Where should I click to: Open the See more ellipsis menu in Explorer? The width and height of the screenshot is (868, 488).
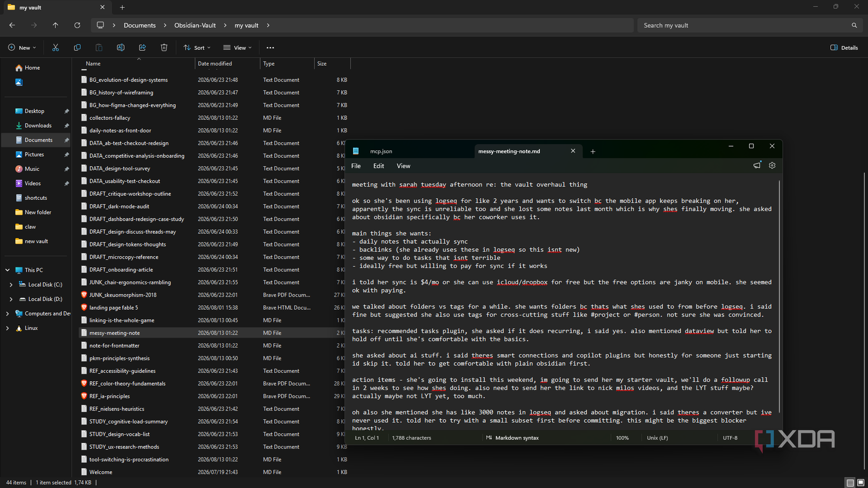pos(270,48)
